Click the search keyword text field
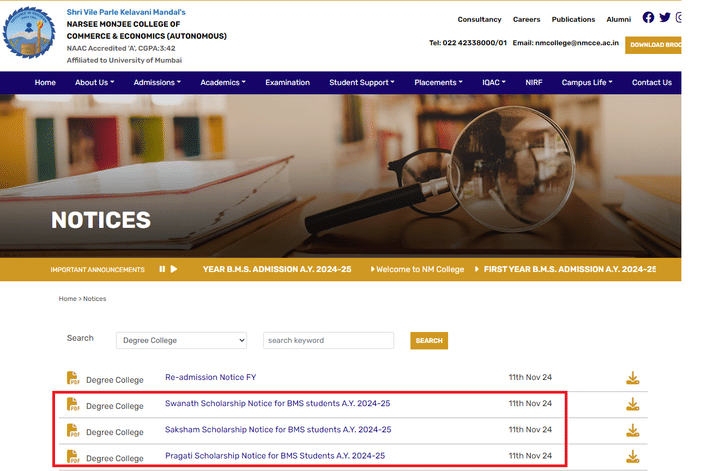 pyautogui.click(x=328, y=340)
